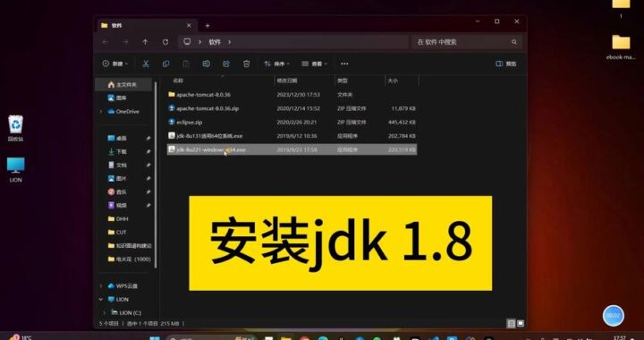Select LION (C:) drive in the sidebar

click(x=126, y=313)
